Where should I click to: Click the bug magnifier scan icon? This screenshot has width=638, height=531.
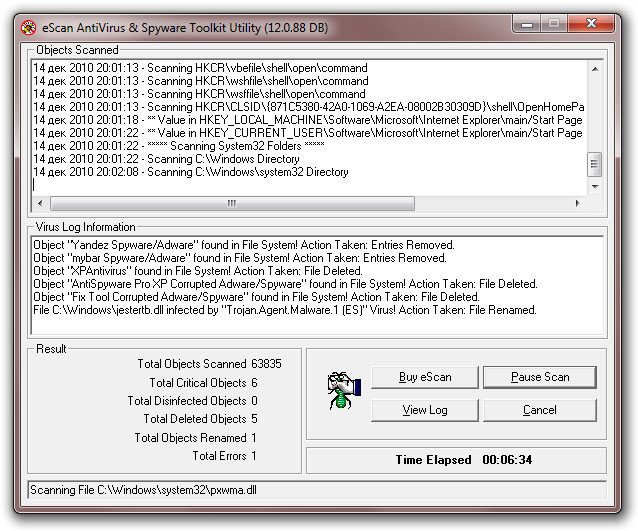point(343,390)
